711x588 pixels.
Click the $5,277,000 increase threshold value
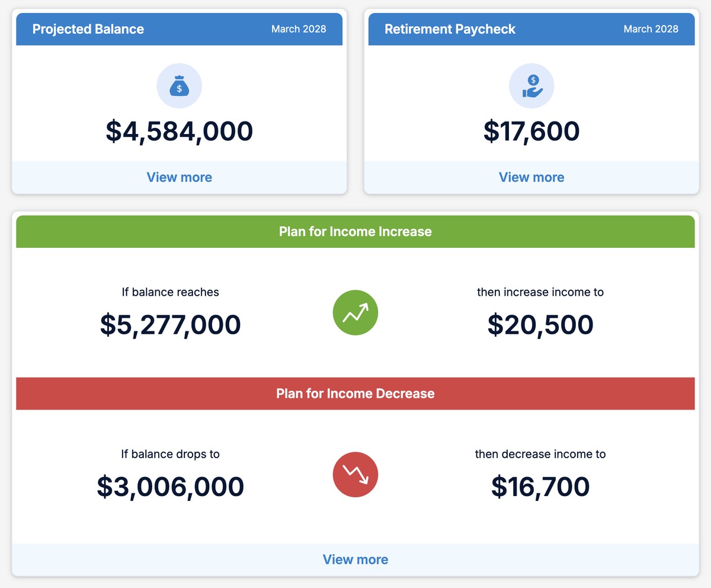pos(171,324)
